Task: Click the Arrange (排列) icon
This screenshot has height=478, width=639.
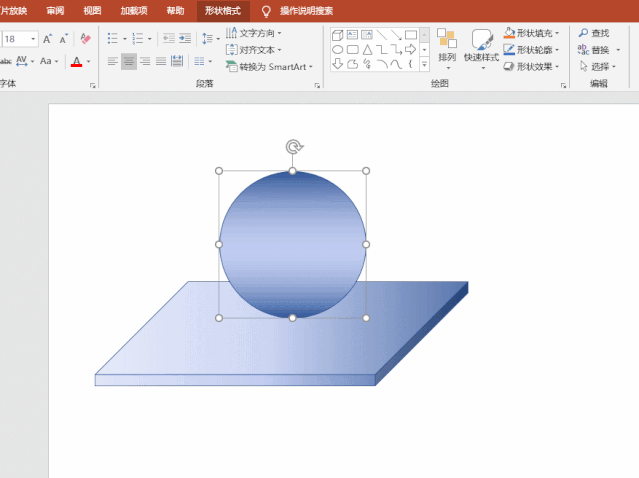Action: [x=446, y=46]
